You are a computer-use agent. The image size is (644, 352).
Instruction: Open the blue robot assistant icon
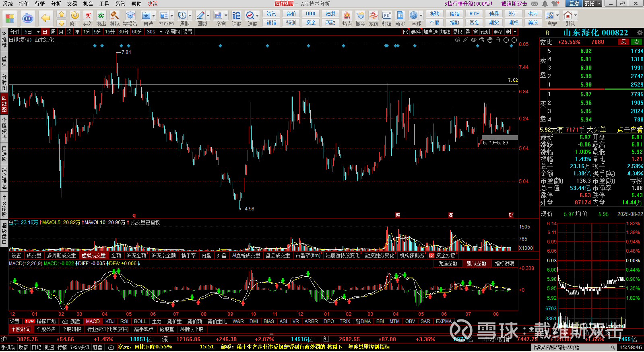28,18
